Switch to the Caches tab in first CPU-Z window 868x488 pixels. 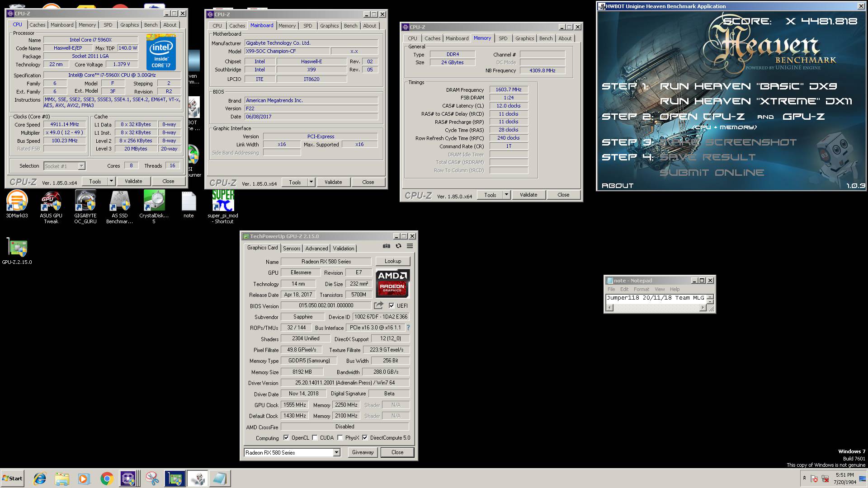point(38,25)
